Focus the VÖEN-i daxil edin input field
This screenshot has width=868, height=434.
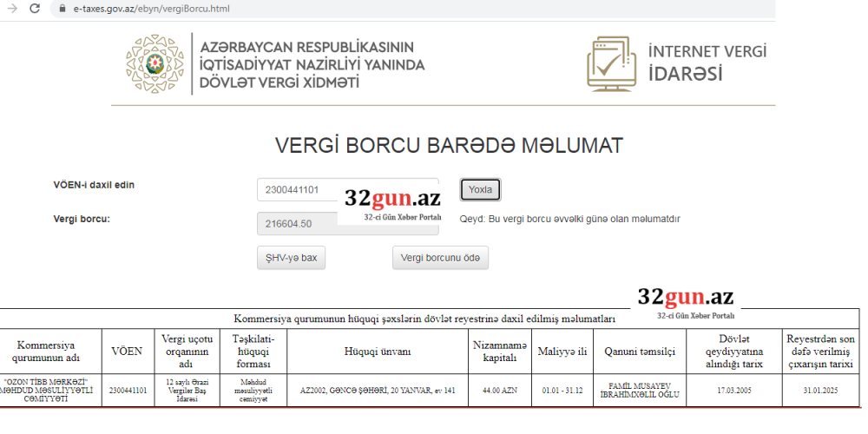299,189
